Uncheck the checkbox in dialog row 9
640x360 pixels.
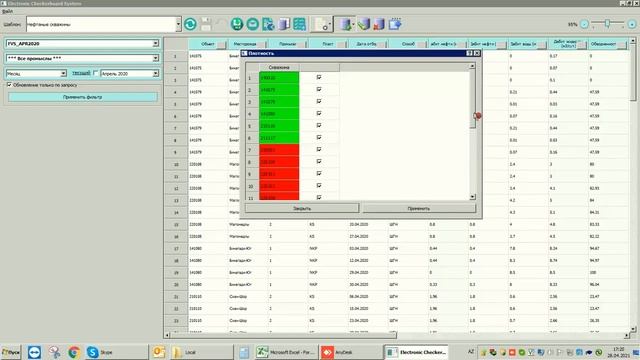pyautogui.click(x=319, y=173)
